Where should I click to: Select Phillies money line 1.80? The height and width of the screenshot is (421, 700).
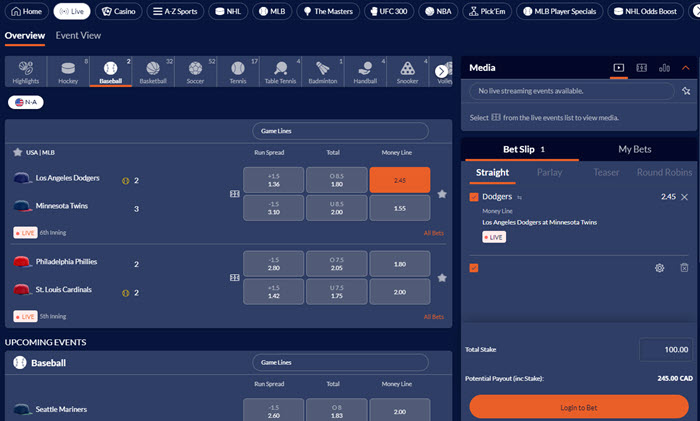(x=400, y=264)
